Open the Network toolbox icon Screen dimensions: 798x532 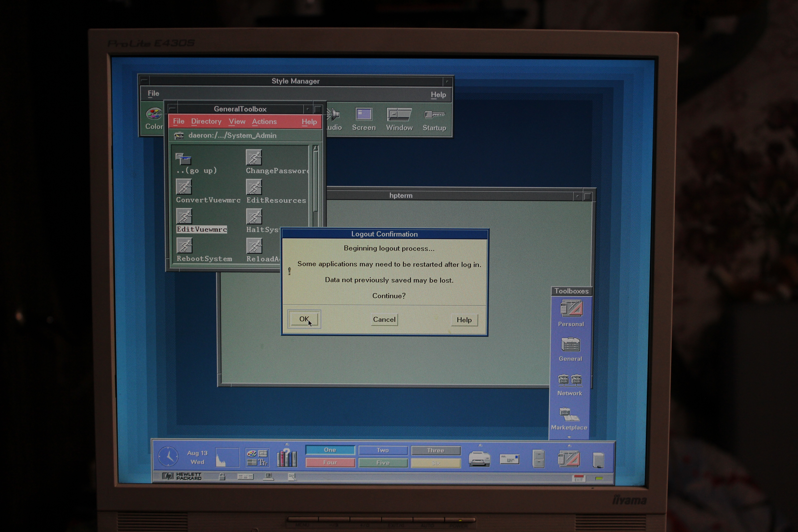pos(570,382)
